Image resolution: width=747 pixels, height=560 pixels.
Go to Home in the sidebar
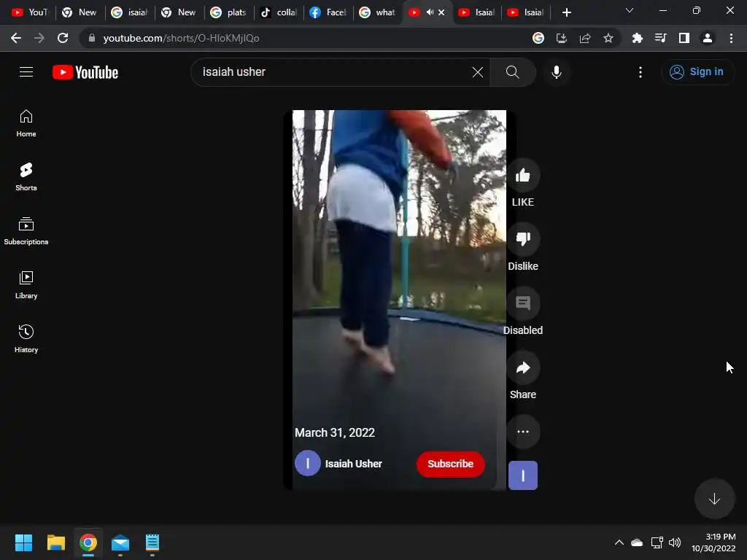coord(26,123)
